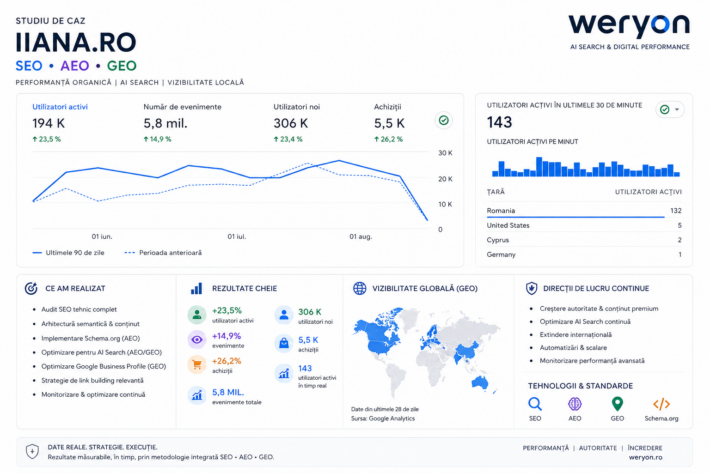This screenshot has height=473, width=710.
Task: Click the IIANA.RO title
Action: coord(76,43)
